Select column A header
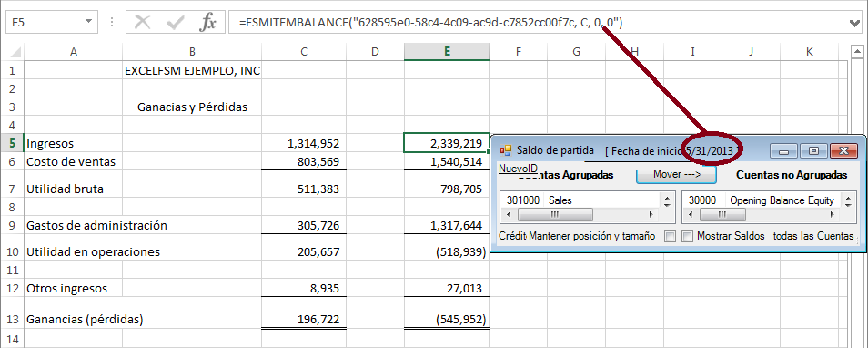Viewport: 868px width, 348px height. pyautogui.click(x=73, y=52)
